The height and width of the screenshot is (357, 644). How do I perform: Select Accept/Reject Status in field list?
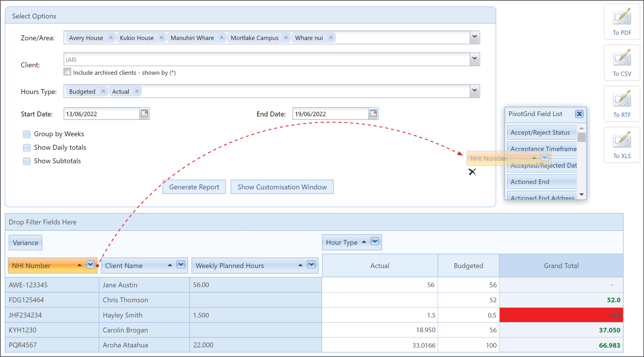[542, 132]
